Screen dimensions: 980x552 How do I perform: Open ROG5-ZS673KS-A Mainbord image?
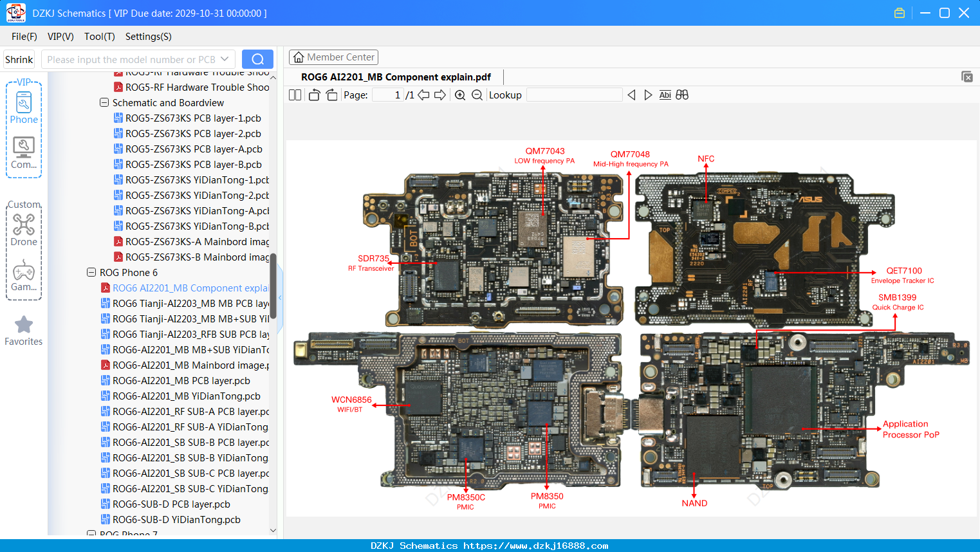click(x=192, y=242)
